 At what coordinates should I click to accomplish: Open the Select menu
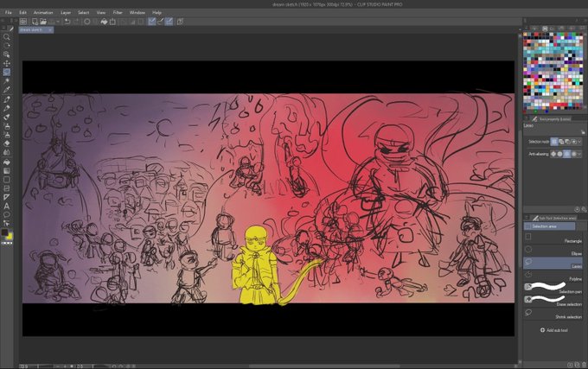(x=83, y=12)
